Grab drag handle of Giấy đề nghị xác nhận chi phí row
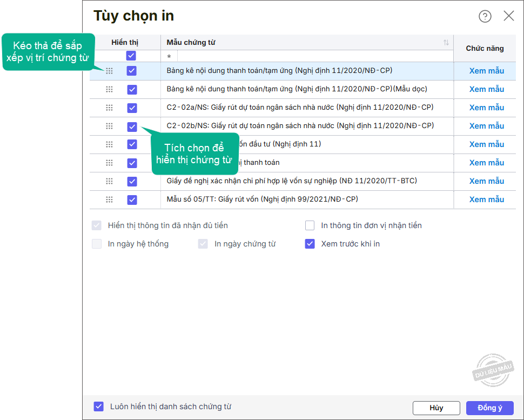The height and width of the screenshot is (420, 524). coord(109,181)
